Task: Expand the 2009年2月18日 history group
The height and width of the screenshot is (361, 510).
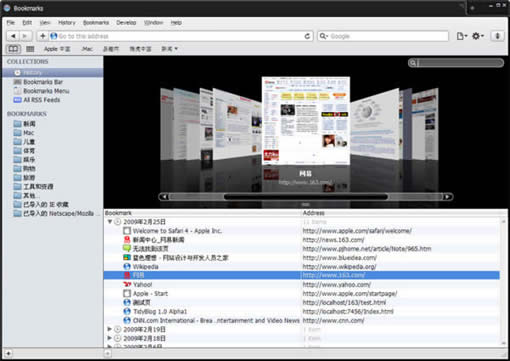Action: click(109, 338)
